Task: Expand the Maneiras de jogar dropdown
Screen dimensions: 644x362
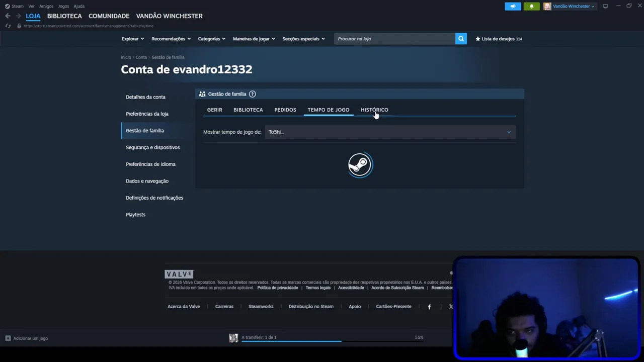Action: point(254,39)
